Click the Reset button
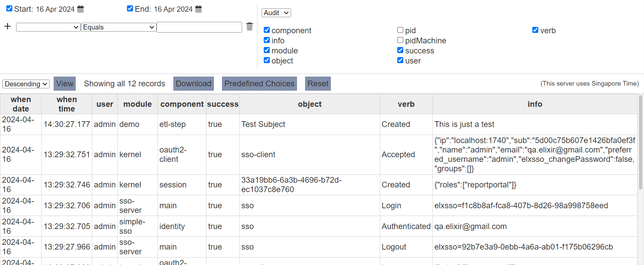Viewport: 644px width, 265px height. coord(318,84)
